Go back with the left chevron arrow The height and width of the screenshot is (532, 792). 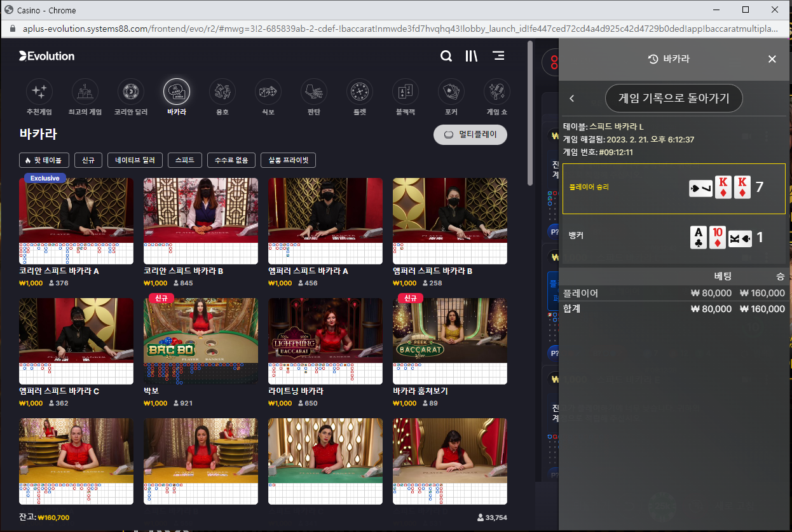click(x=571, y=99)
